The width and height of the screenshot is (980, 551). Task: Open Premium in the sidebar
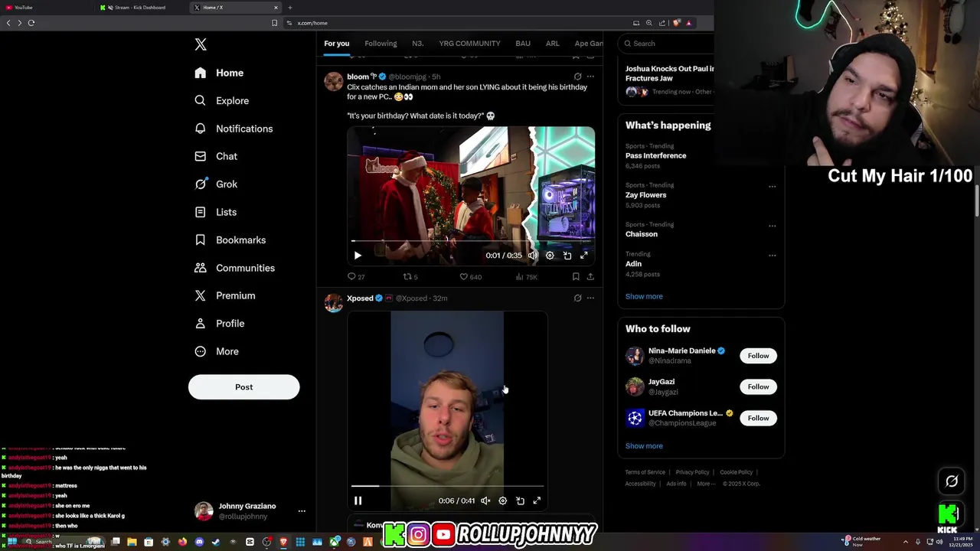tap(224, 295)
